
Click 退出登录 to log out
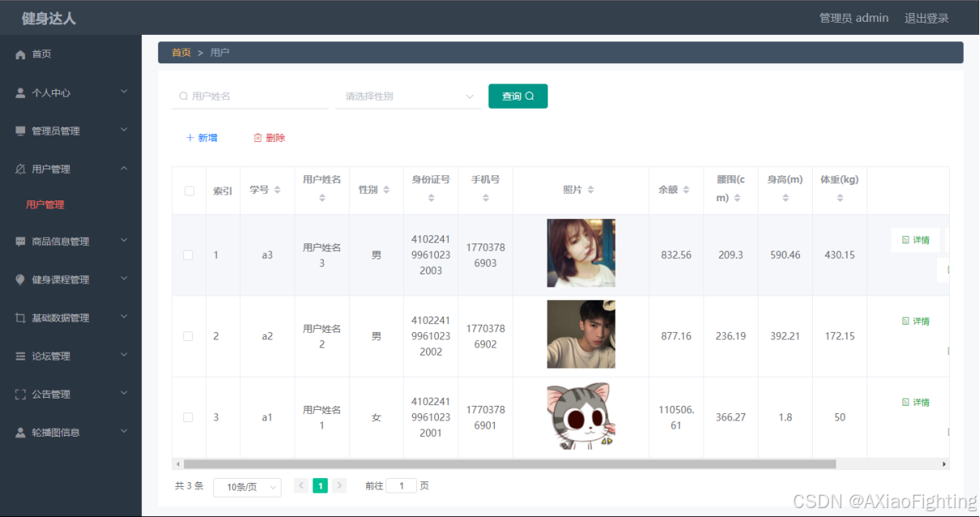tap(926, 18)
